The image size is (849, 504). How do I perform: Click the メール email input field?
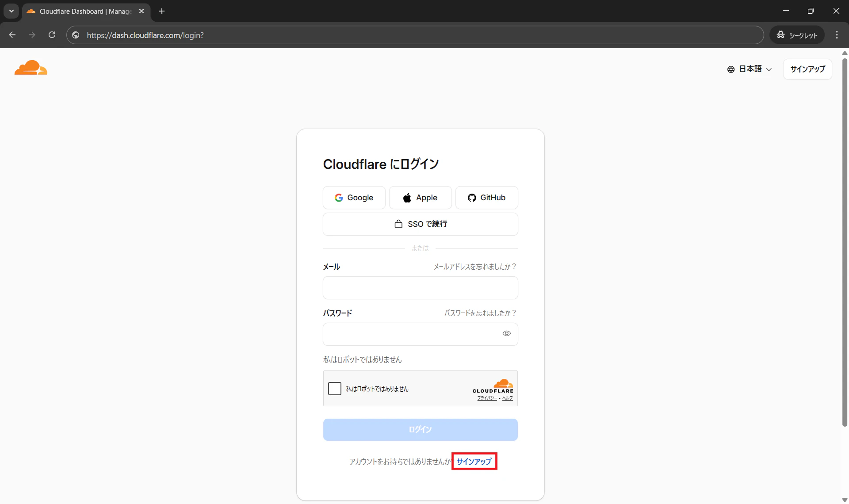coord(420,288)
